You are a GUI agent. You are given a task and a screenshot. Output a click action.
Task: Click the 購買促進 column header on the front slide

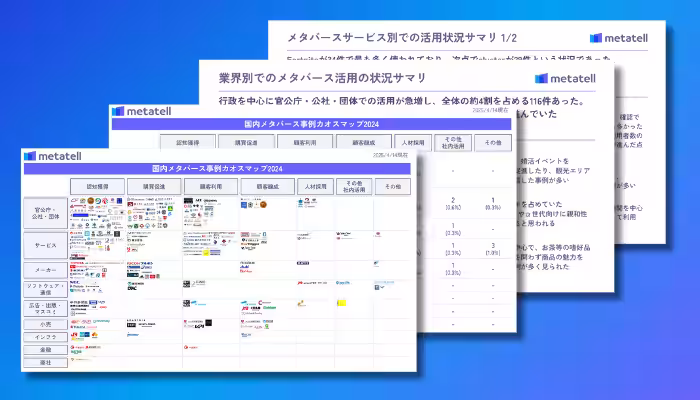tap(154, 187)
